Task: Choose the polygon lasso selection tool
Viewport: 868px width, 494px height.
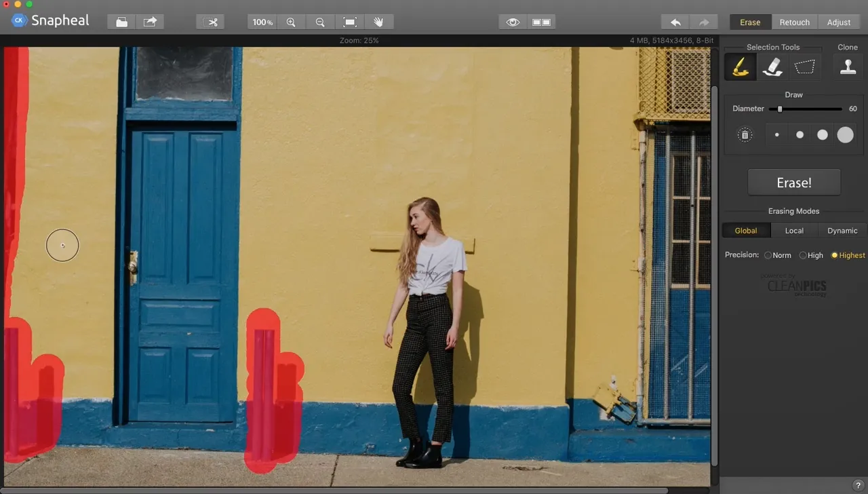Action: 804,66
